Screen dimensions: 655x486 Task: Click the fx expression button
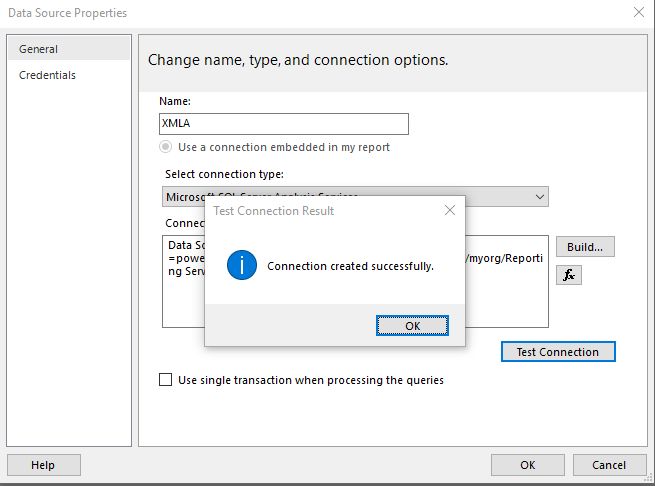569,275
